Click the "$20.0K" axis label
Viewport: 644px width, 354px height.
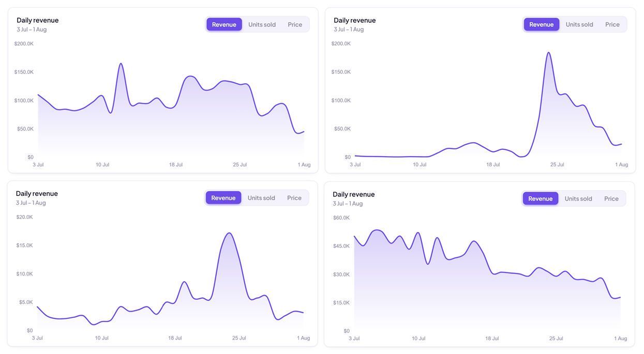tap(24, 217)
